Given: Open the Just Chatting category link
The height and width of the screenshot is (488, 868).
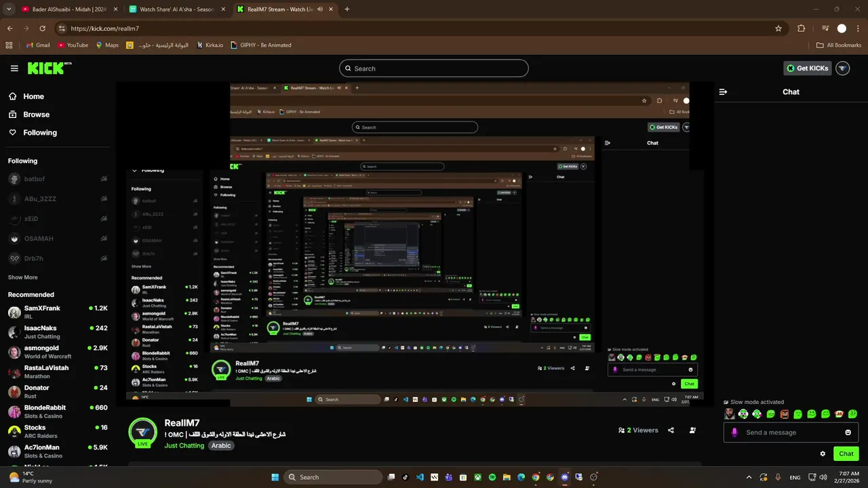Looking at the screenshot, I should click(184, 446).
